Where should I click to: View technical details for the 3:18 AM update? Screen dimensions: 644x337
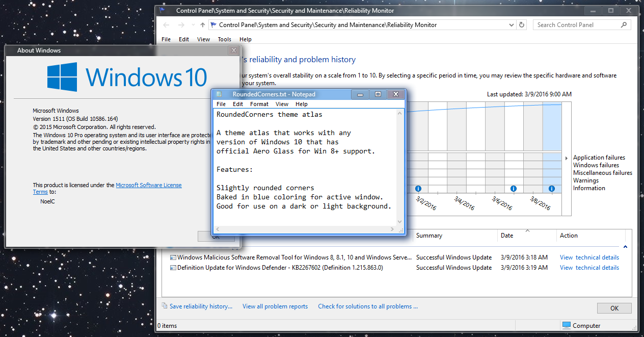589,257
